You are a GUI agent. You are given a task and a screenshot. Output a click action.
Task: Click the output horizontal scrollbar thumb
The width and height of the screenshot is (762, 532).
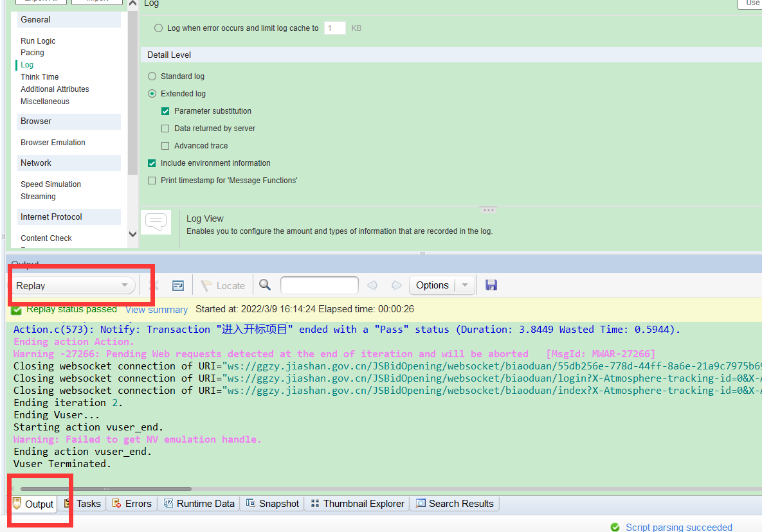pos(106,489)
